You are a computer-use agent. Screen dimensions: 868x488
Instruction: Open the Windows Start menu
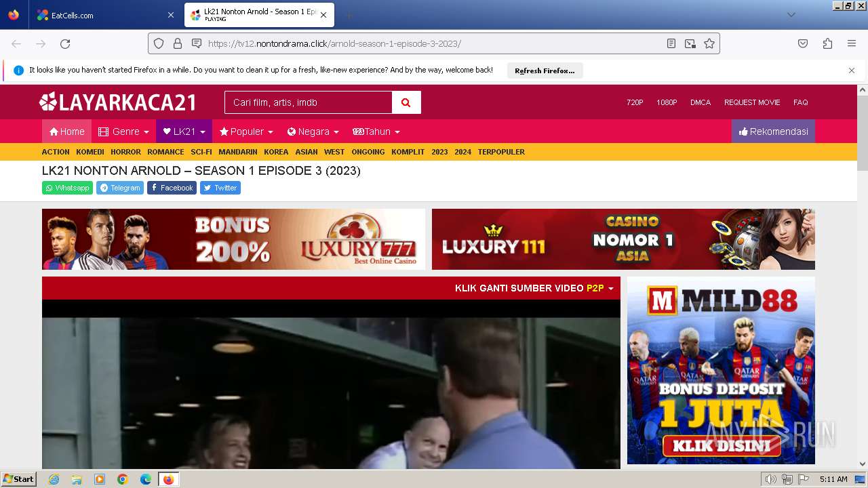(x=19, y=479)
